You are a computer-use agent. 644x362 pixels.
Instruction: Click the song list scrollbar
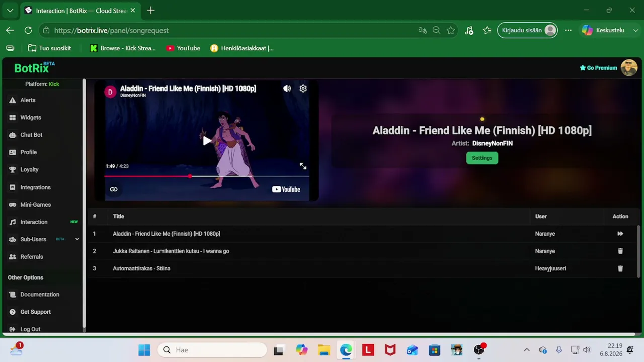(x=639, y=250)
